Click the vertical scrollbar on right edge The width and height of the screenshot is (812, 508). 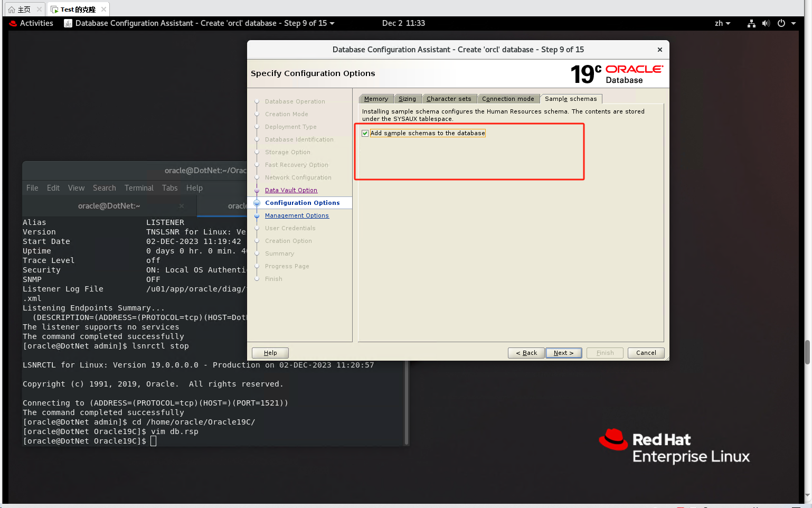[x=807, y=353]
